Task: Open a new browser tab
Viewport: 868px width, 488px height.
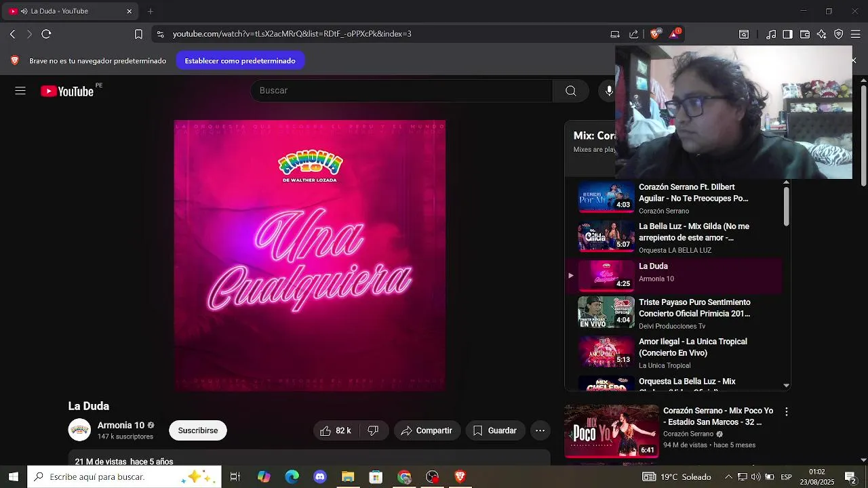Action: point(151,12)
